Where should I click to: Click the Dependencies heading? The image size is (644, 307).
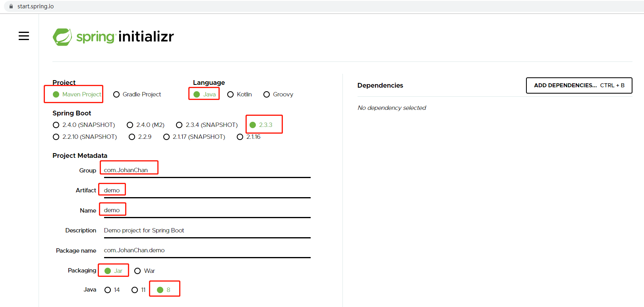pos(380,86)
